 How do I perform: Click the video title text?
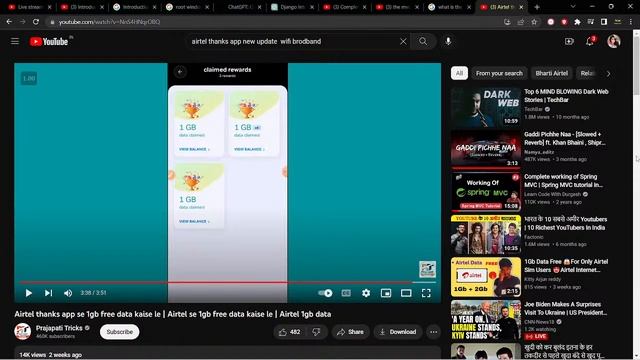(173, 314)
